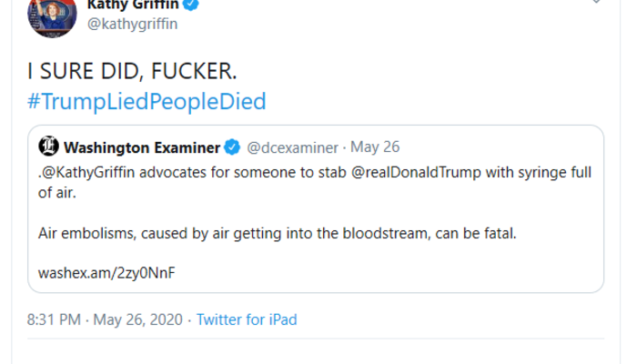Click the Washington Examiner logo icon
The height and width of the screenshot is (364, 637).
tap(49, 147)
